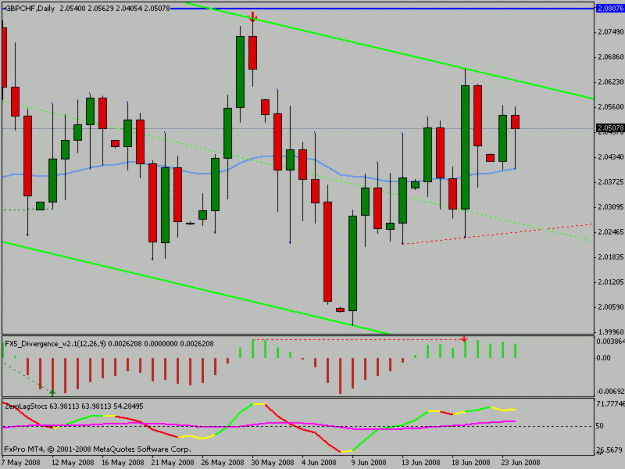Viewport: 625px width, 469px height.
Task: Click the 9 Jun 2008 date label
Action: pyautogui.click(x=369, y=462)
